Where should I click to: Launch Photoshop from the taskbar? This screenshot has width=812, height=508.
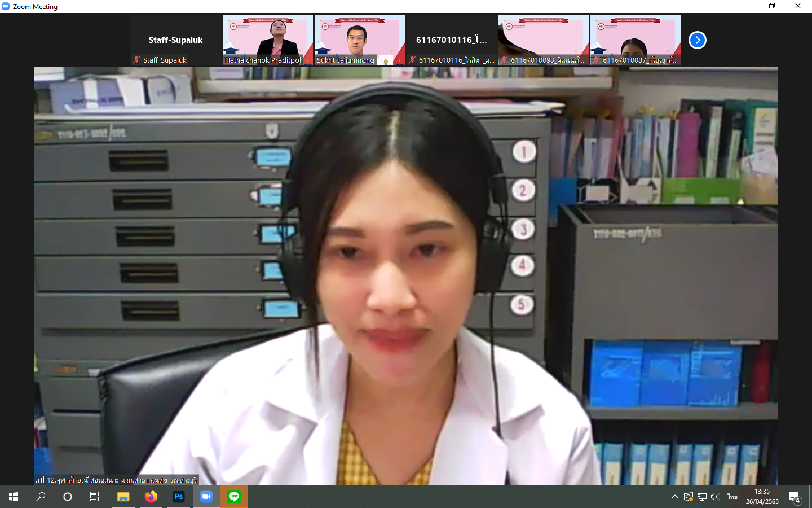pos(179,497)
